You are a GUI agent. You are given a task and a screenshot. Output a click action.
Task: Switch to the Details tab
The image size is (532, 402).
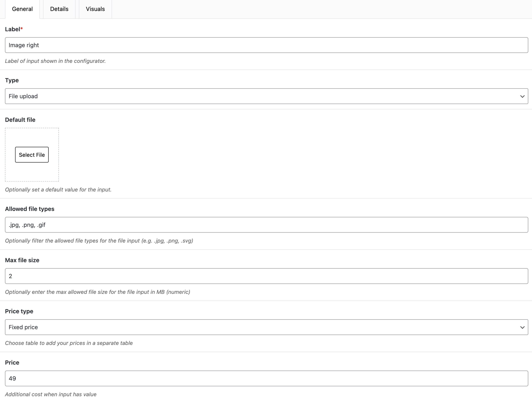click(x=59, y=9)
